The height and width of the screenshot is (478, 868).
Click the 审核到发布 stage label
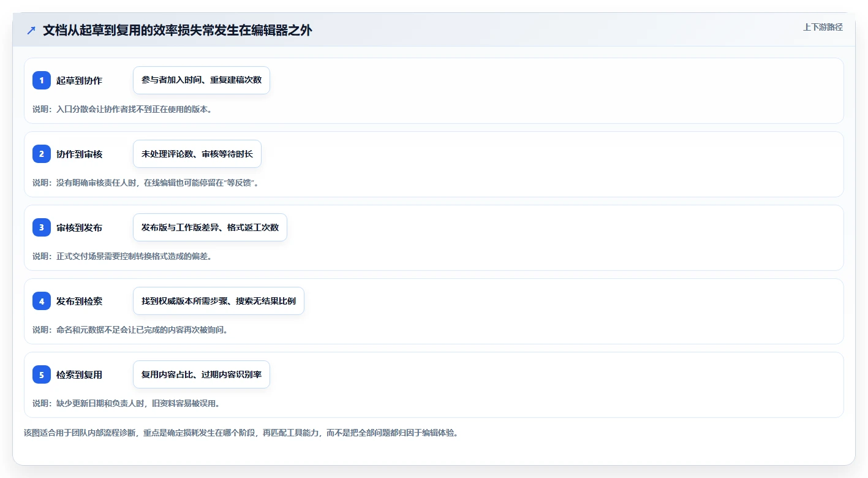click(x=79, y=227)
